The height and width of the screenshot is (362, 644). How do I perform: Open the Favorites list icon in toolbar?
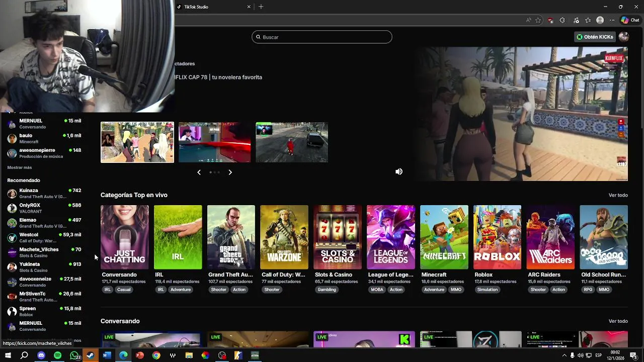pos(588,20)
